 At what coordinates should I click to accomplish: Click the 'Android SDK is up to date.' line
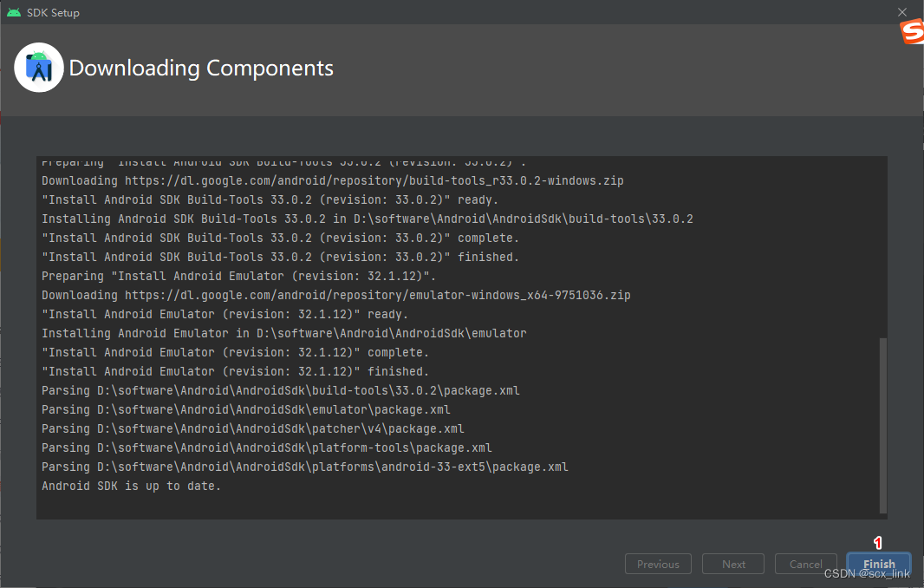(x=132, y=486)
